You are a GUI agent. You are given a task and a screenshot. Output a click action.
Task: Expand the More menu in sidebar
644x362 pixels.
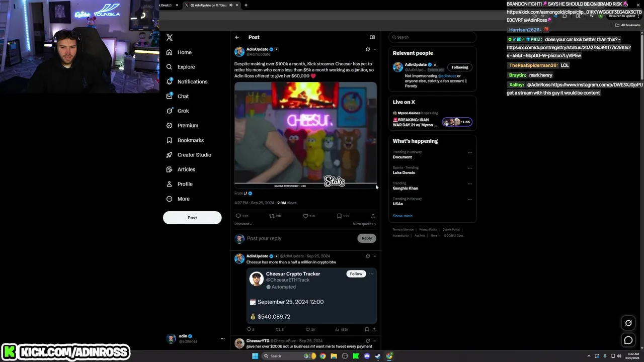pyautogui.click(x=178, y=199)
